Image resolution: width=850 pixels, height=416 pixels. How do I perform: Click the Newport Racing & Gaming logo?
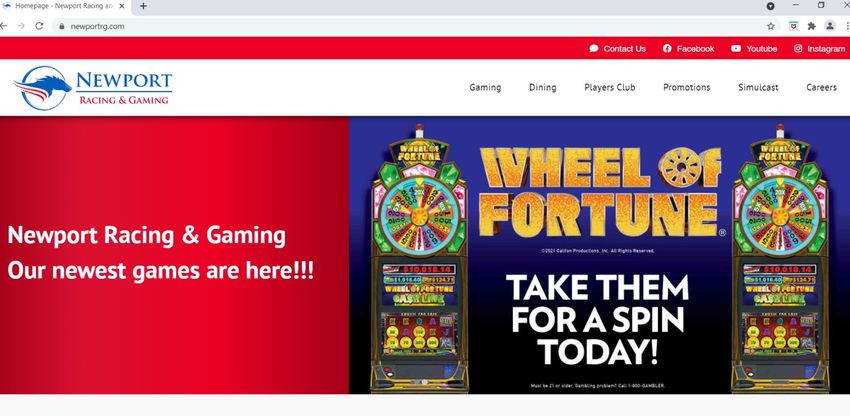coord(93,88)
